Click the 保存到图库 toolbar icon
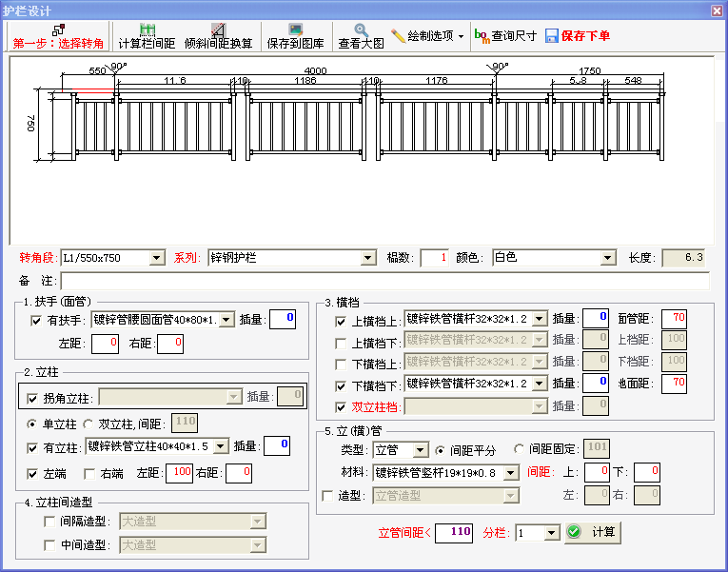The height and width of the screenshot is (572, 728). tap(295, 30)
